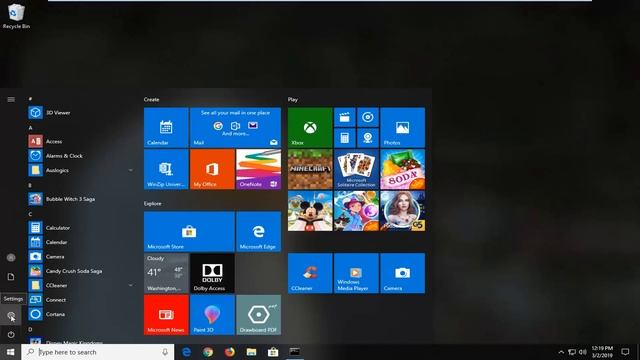Open File Explorer from the taskbar
This screenshot has width=640, height=360.
tap(251, 352)
